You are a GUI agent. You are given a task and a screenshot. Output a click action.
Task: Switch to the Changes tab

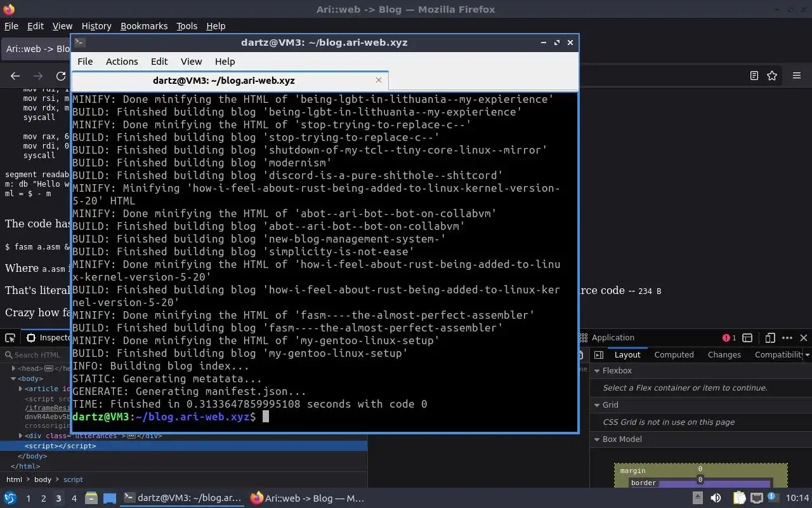click(724, 355)
